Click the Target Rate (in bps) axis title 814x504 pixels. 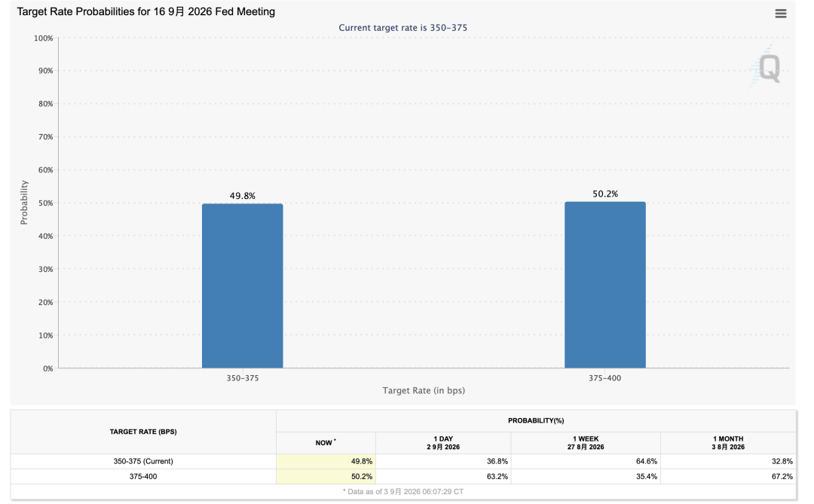coord(424,390)
